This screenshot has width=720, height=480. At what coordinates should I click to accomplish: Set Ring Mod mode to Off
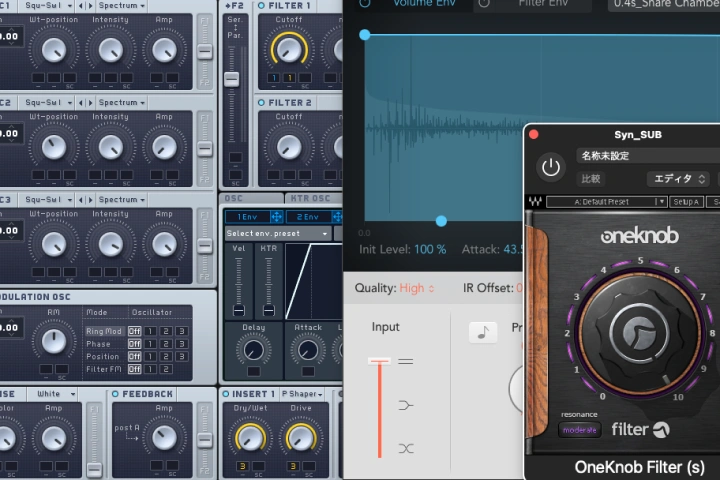pyautogui.click(x=134, y=331)
